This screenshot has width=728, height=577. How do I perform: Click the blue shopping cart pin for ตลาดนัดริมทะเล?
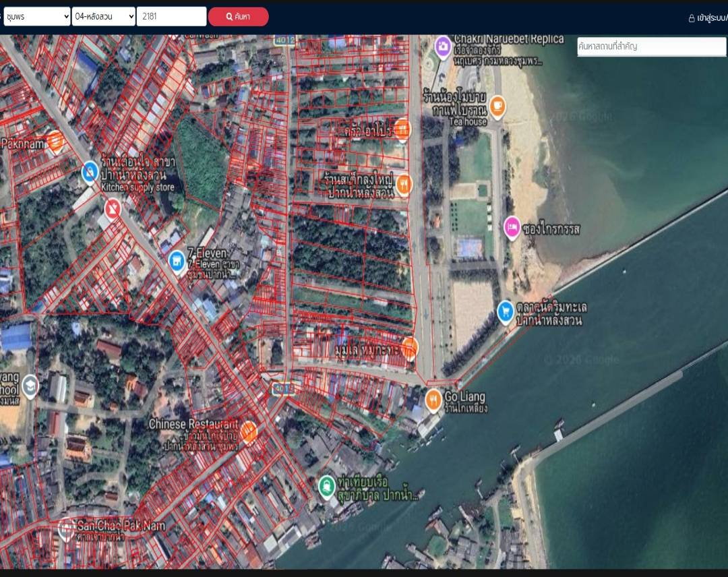click(x=505, y=312)
